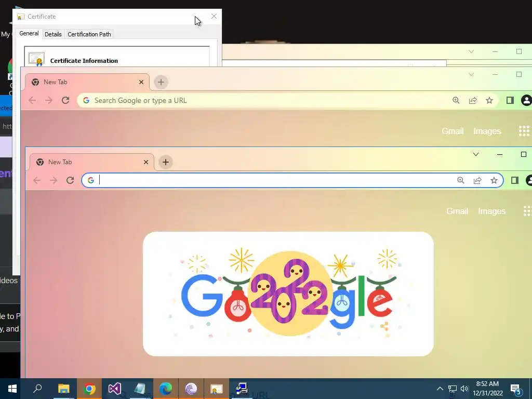This screenshot has width=532, height=399.
Task: Open profile avatar in middle Chrome window
Action: click(x=527, y=100)
